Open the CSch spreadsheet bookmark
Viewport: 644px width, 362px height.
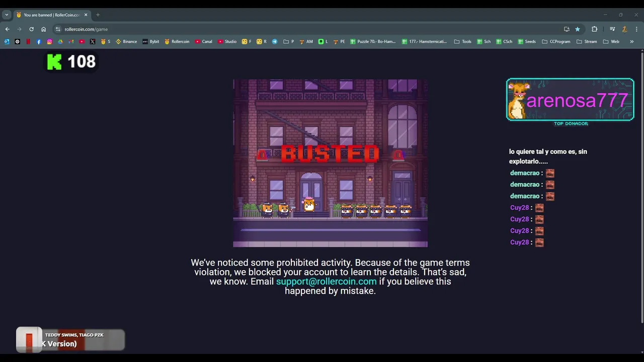(x=504, y=42)
